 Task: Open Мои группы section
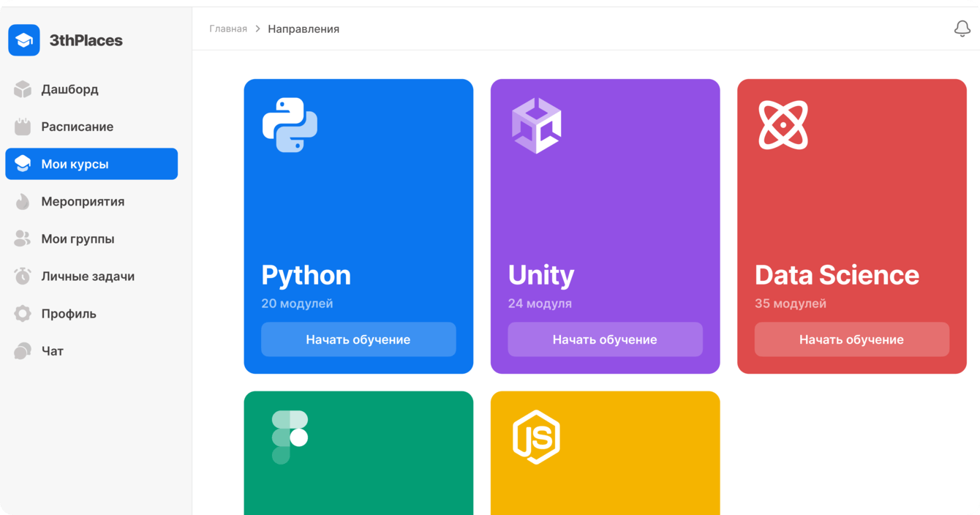tap(91, 238)
